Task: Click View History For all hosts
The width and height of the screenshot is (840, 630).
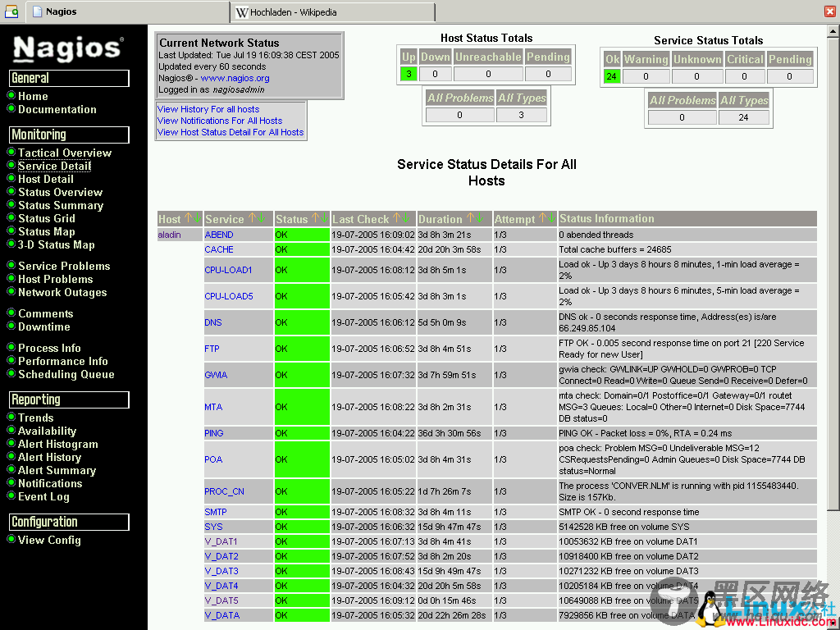Action: pos(208,109)
